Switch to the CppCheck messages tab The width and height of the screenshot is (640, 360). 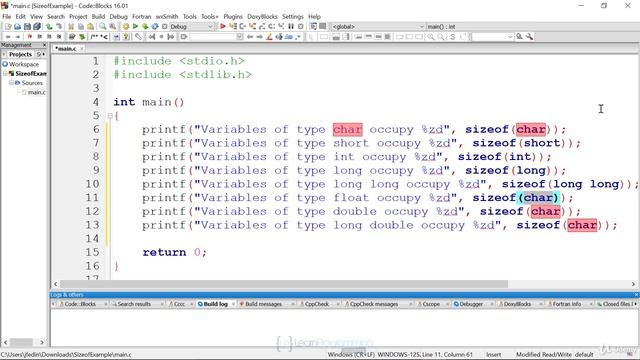[373, 304]
